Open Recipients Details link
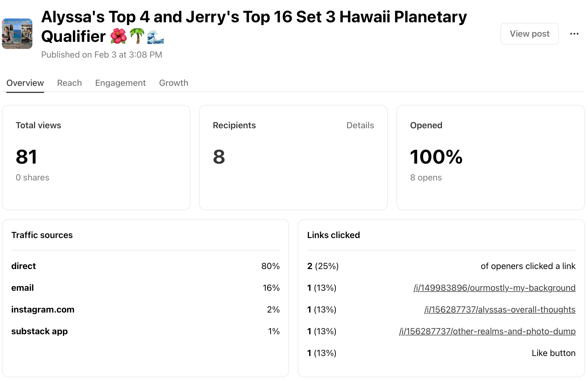 point(360,125)
